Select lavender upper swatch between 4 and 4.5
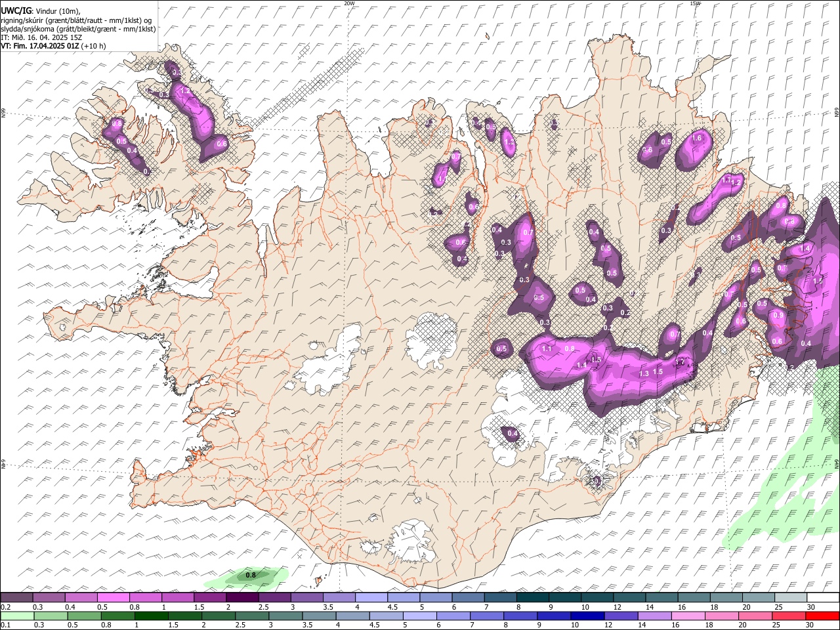 (x=371, y=597)
